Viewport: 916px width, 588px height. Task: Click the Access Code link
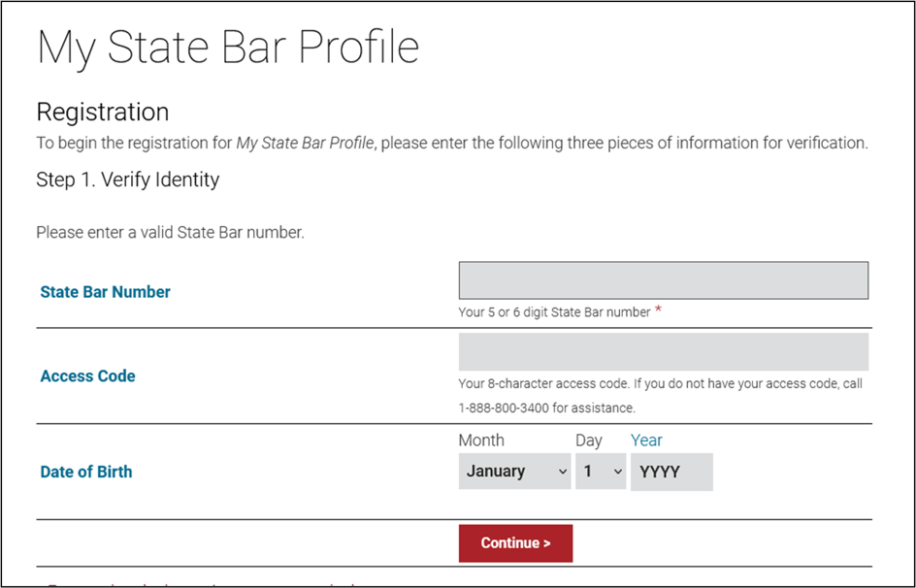[87, 376]
